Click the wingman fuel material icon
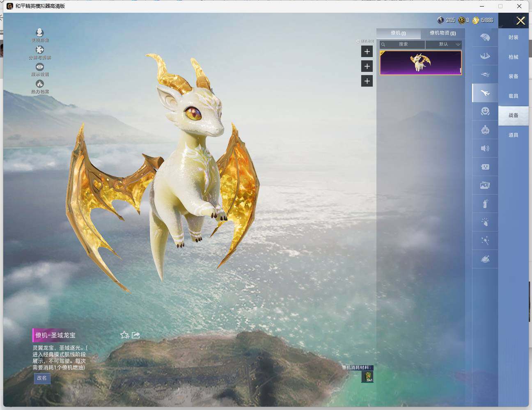 (367, 377)
